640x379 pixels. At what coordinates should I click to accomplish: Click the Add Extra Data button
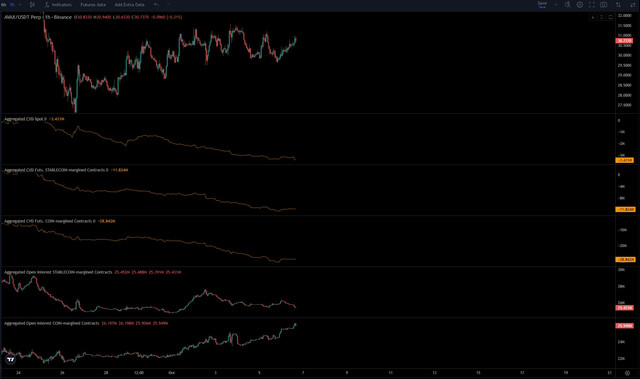pos(129,4)
